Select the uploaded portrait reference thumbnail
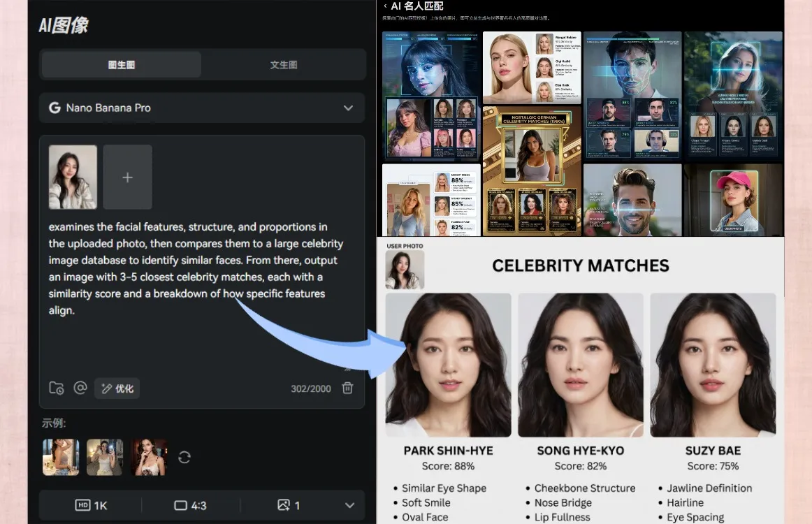Image resolution: width=812 pixels, height=524 pixels. tap(73, 177)
